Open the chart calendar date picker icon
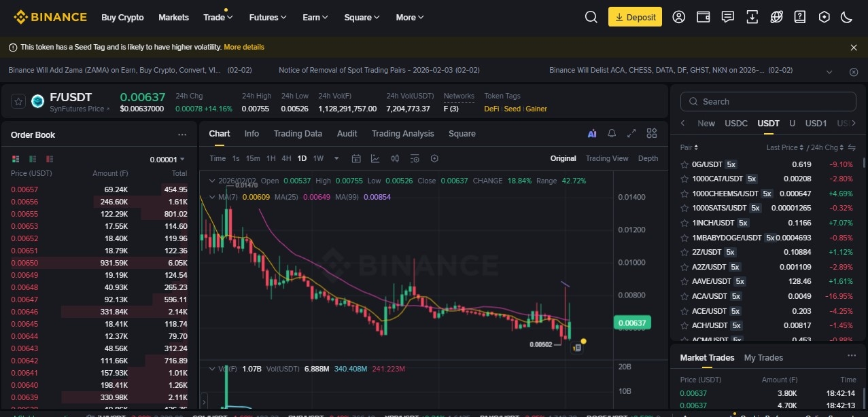The width and height of the screenshot is (868, 417). point(355,158)
